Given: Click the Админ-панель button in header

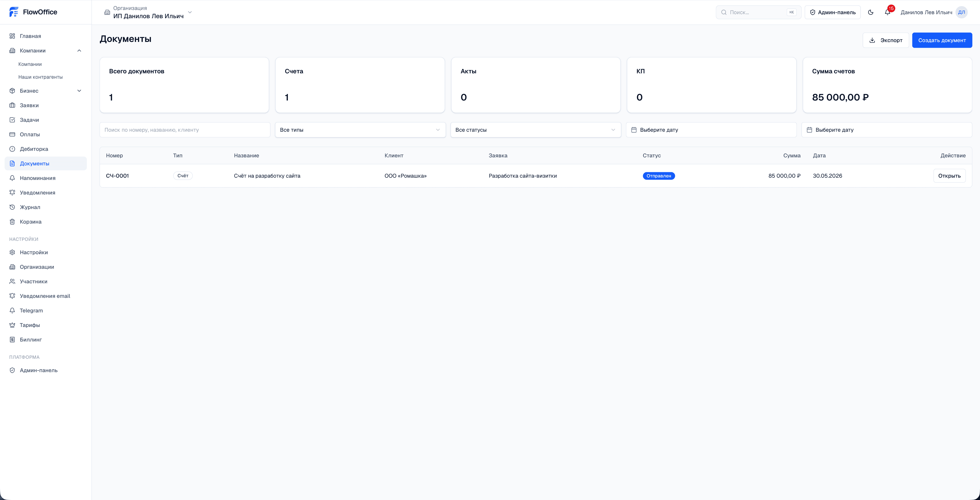Looking at the screenshot, I should point(832,13).
